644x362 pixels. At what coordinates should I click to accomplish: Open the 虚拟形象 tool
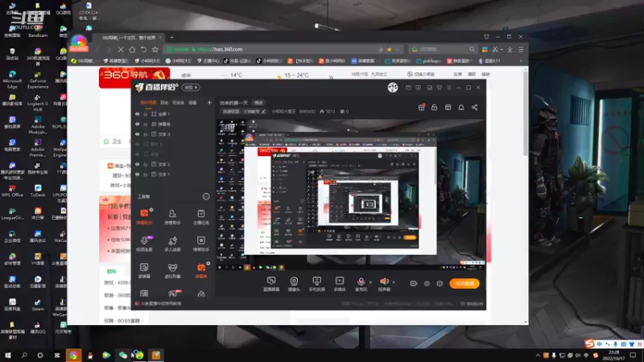tap(172, 270)
